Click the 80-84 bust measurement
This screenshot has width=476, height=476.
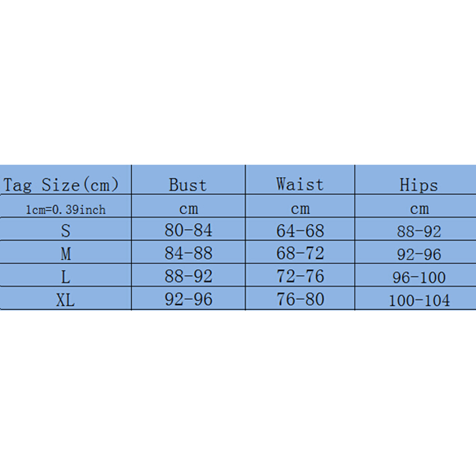pos(188,230)
